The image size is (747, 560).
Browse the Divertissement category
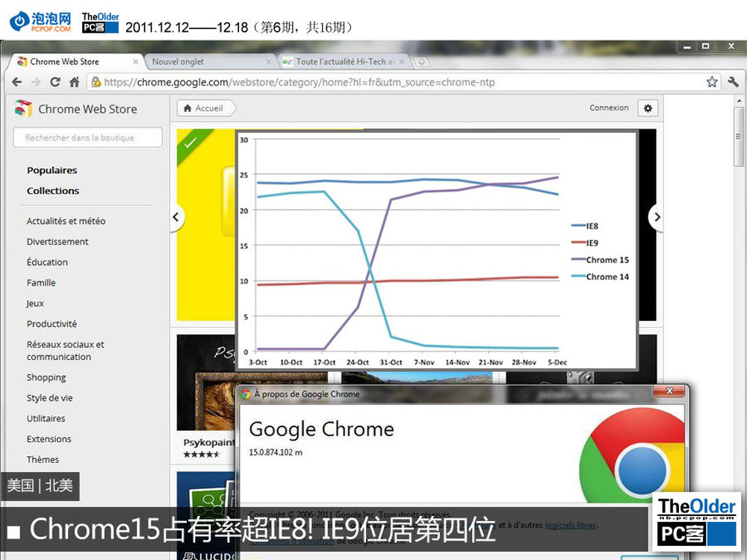pos(58,241)
